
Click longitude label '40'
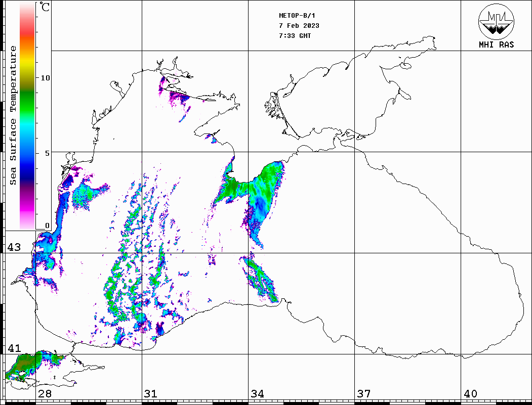pyautogui.click(x=470, y=393)
